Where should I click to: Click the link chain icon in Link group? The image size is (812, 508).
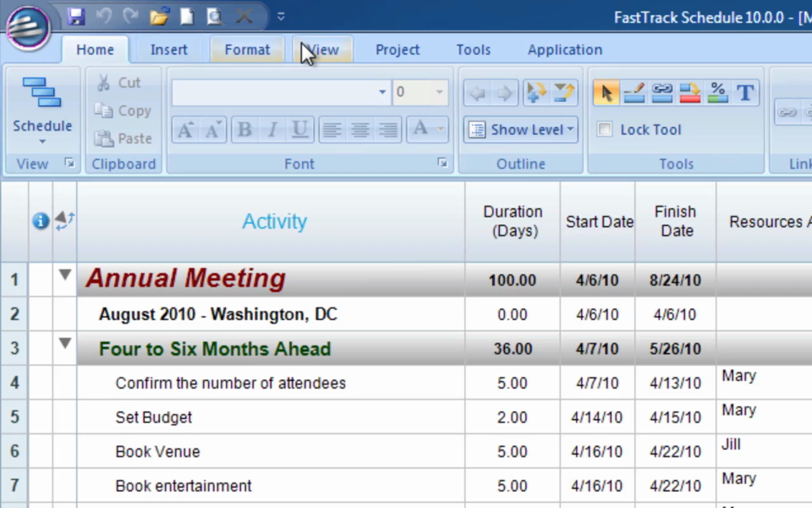787,112
